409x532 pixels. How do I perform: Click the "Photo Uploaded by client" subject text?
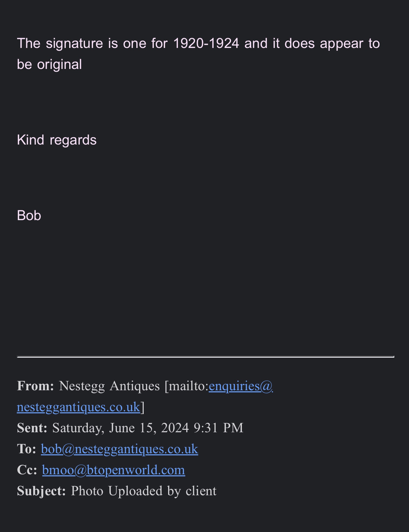point(144,491)
